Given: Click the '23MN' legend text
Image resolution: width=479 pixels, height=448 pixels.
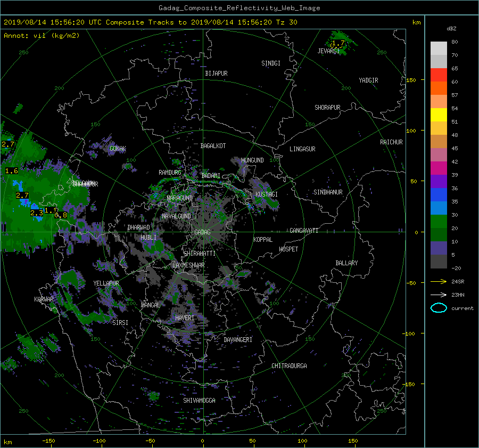Looking at the screenshot, I should (x=458, y=295).
